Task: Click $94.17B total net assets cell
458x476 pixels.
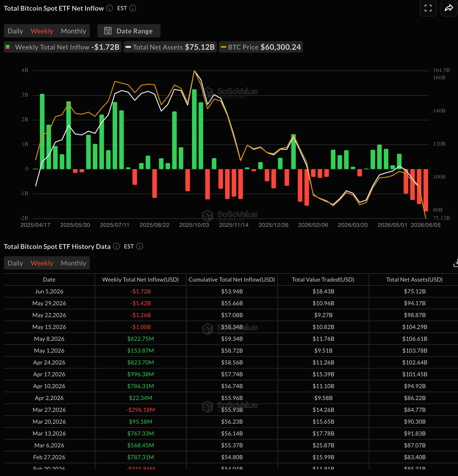Action: coord(415,304)
